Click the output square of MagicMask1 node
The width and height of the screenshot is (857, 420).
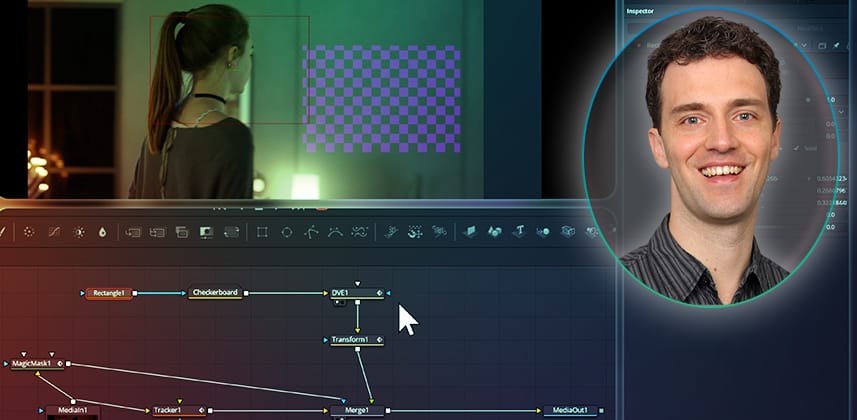click(68, 363)
